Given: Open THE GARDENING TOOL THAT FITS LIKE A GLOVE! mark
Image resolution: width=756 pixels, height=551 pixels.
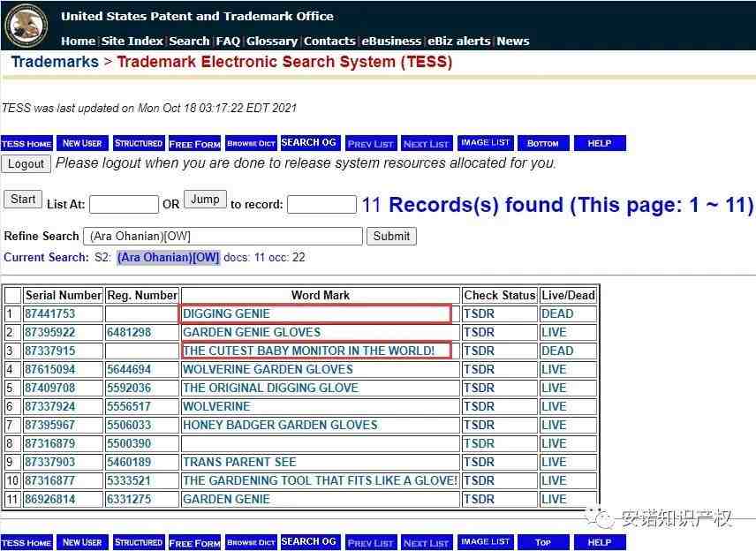Looking at the screenshot, I should point(320,480).
